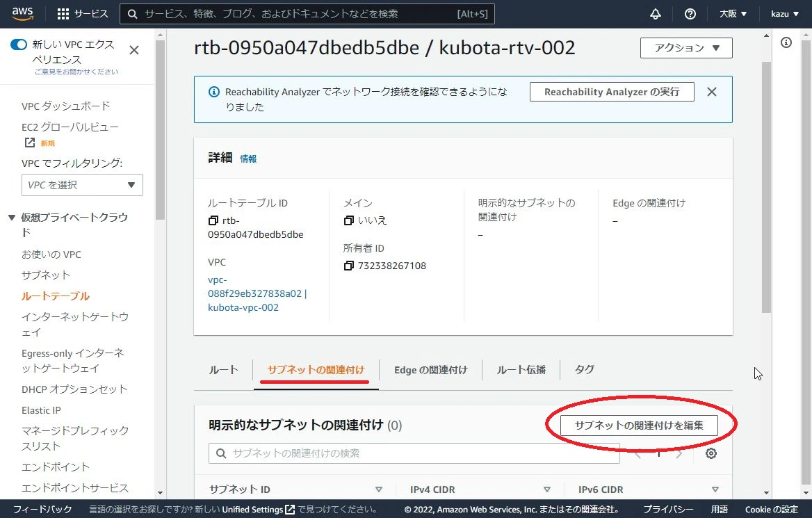Focus the top AWS services search field
812x518 pixels.
pos(307,14)
